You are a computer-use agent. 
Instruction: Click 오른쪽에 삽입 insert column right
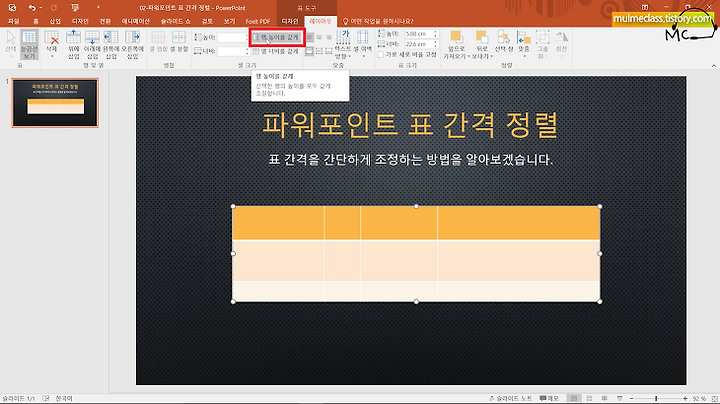tap(132, 45)
